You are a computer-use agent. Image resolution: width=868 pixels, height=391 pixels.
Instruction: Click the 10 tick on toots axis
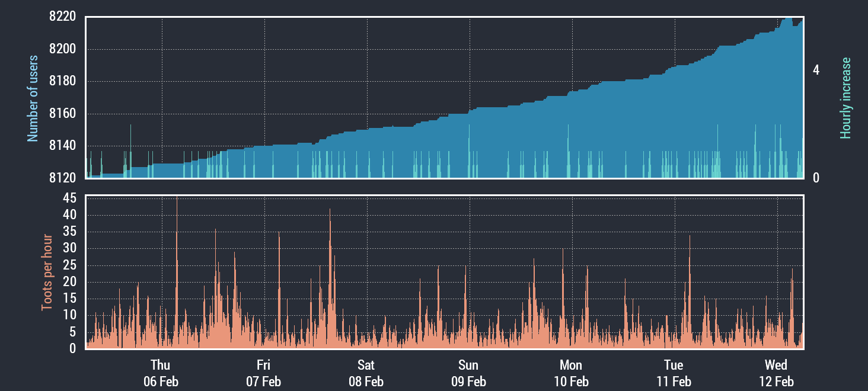click(x=70, y=315)
